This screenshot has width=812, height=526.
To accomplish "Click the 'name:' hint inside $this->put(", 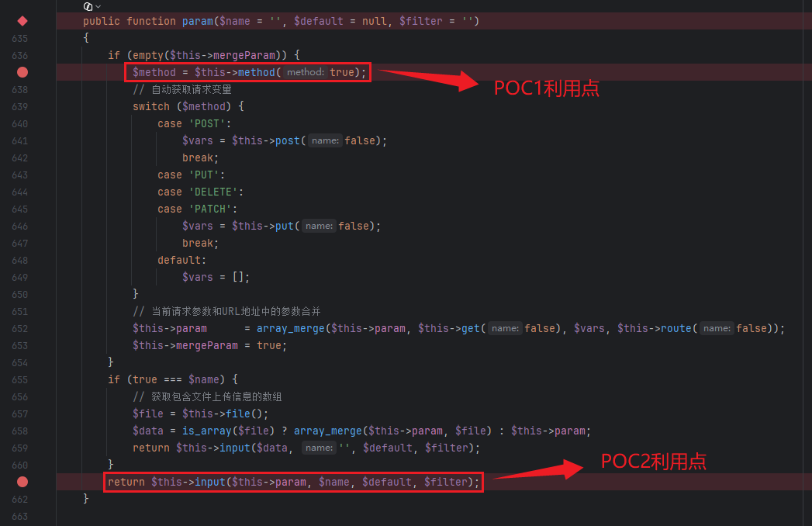I will [319, 226].
